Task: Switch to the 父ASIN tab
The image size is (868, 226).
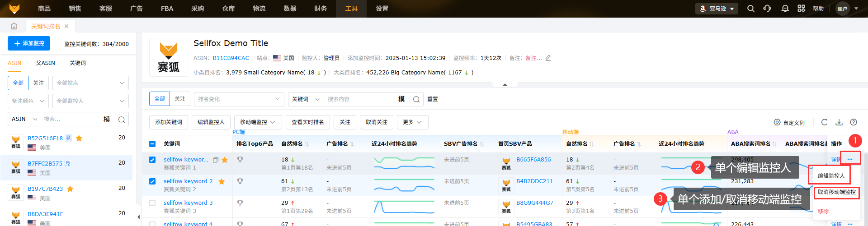Action: coord(46,63)
